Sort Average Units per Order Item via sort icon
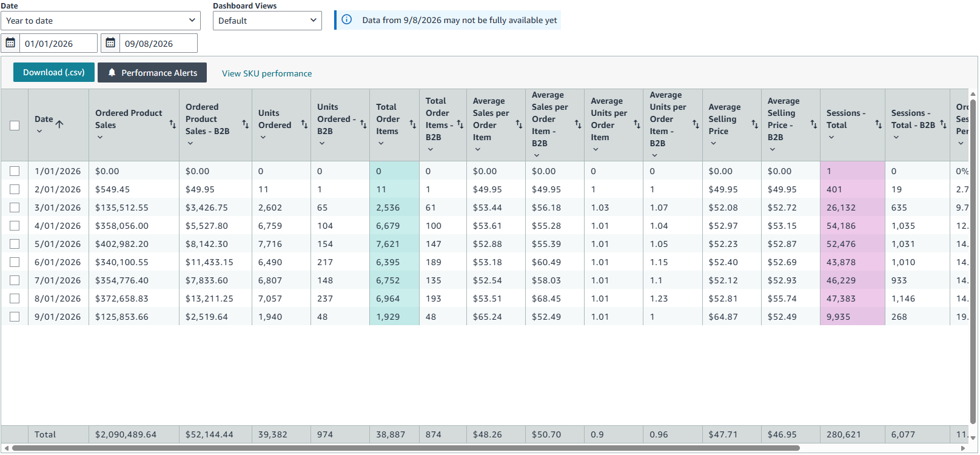 637,124
